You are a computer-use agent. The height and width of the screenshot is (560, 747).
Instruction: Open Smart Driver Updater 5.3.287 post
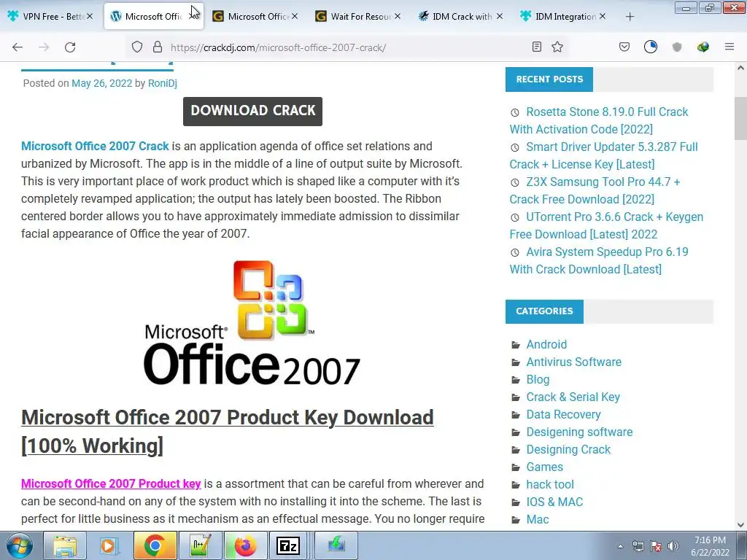pos(603,155)
